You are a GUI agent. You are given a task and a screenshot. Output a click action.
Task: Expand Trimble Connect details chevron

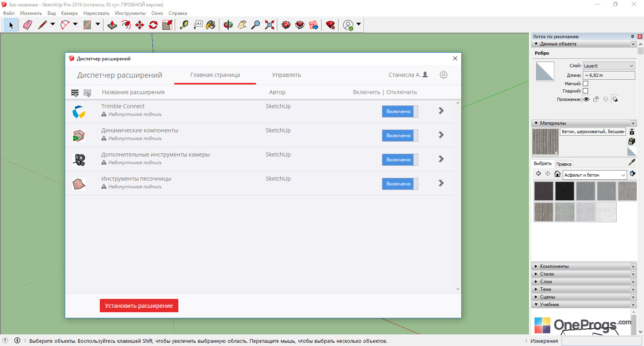(441, 111)
